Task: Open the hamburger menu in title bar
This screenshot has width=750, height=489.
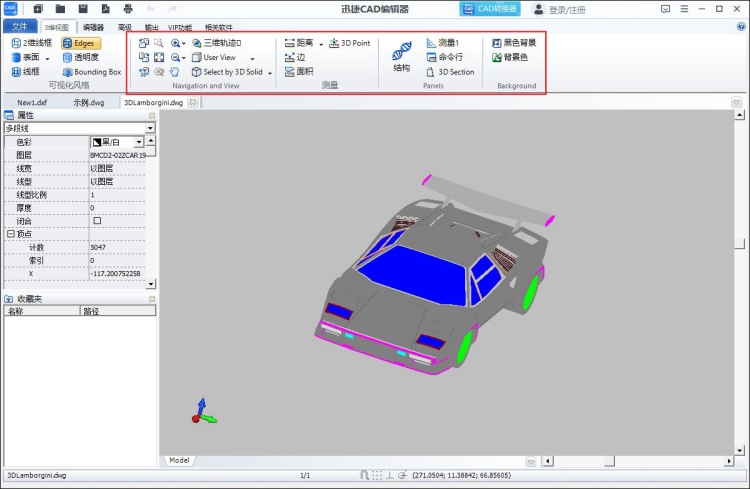Action: click(x=684, y=9)
